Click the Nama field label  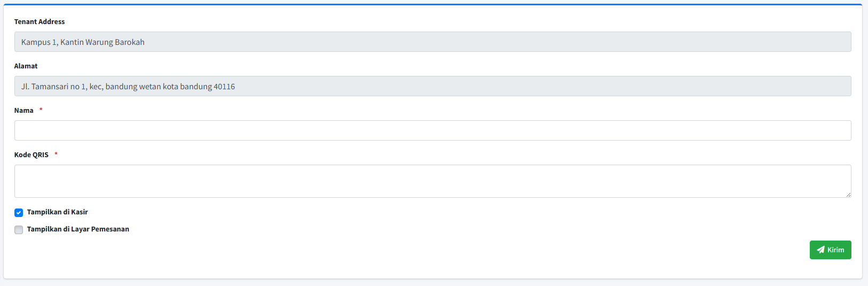[24, 111]
